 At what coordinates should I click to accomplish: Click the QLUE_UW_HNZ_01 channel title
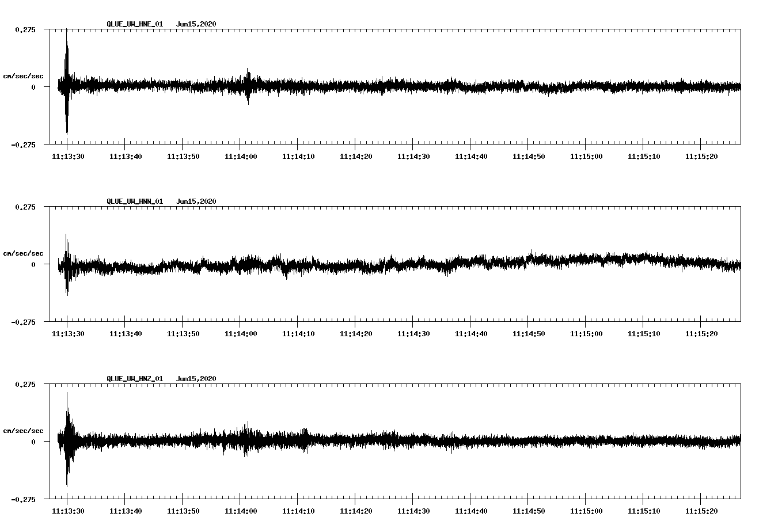(x=135, y=379)
